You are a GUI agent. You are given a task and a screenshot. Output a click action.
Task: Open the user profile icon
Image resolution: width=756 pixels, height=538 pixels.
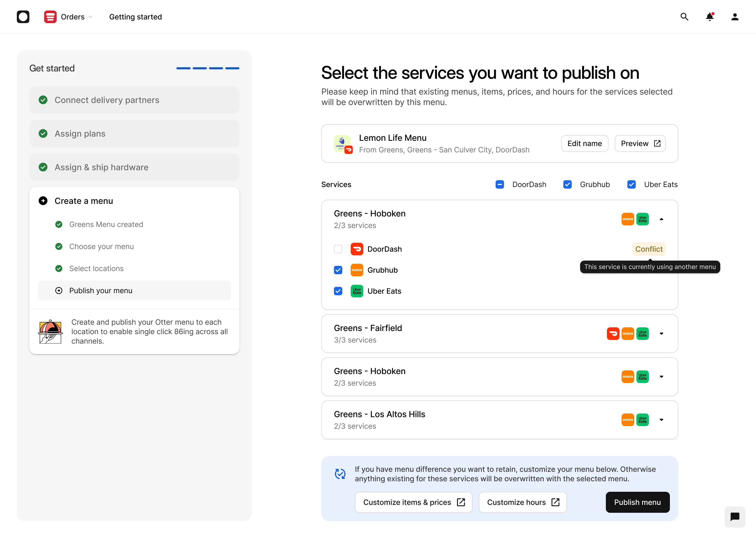pos(735,17)
